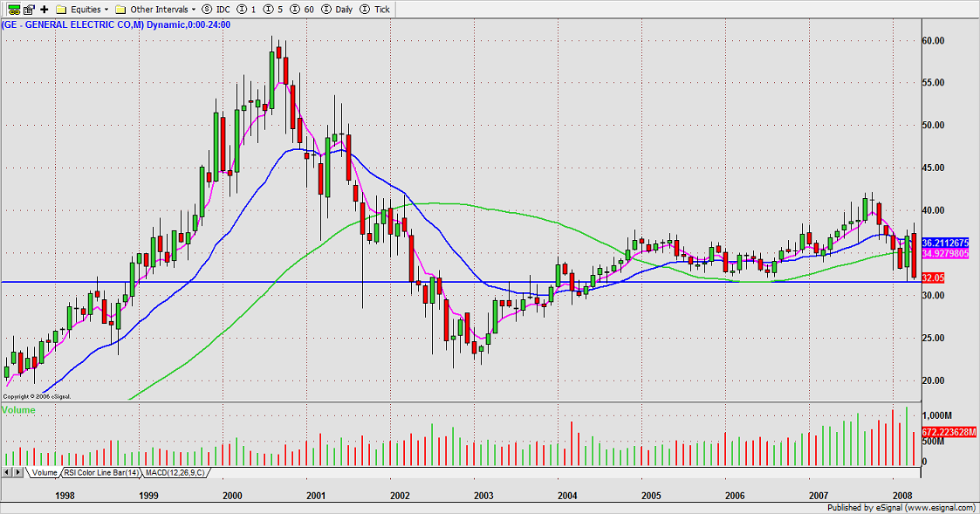Switch to the Tick interval
The image size is (980, 514).
[x=374, y=10]
